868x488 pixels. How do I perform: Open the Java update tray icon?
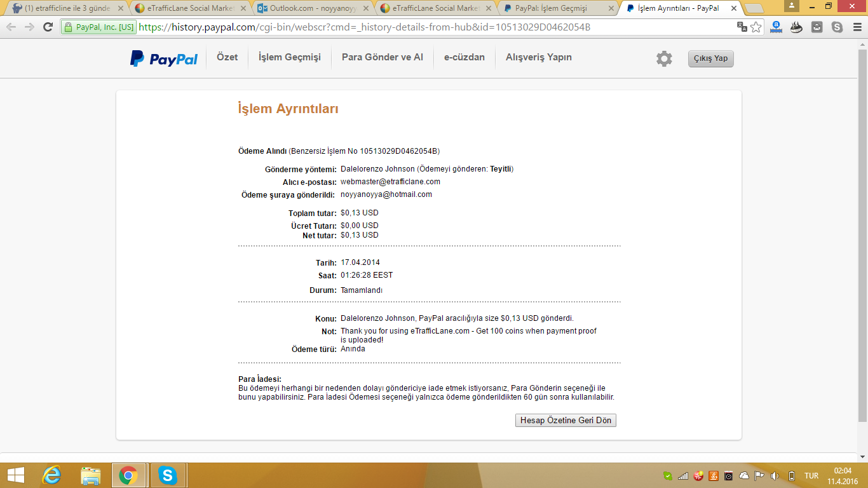pyautogui.click(x=714, y=476)
